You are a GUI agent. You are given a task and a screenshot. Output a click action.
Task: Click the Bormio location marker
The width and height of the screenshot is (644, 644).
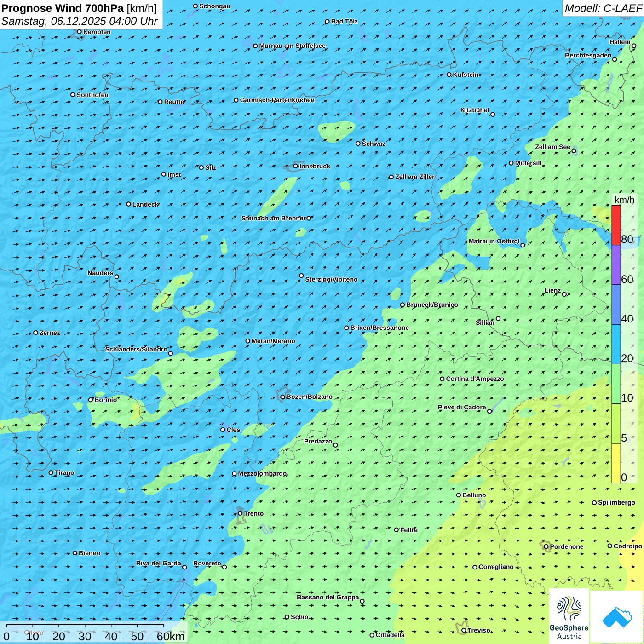(x=91, y=400)
